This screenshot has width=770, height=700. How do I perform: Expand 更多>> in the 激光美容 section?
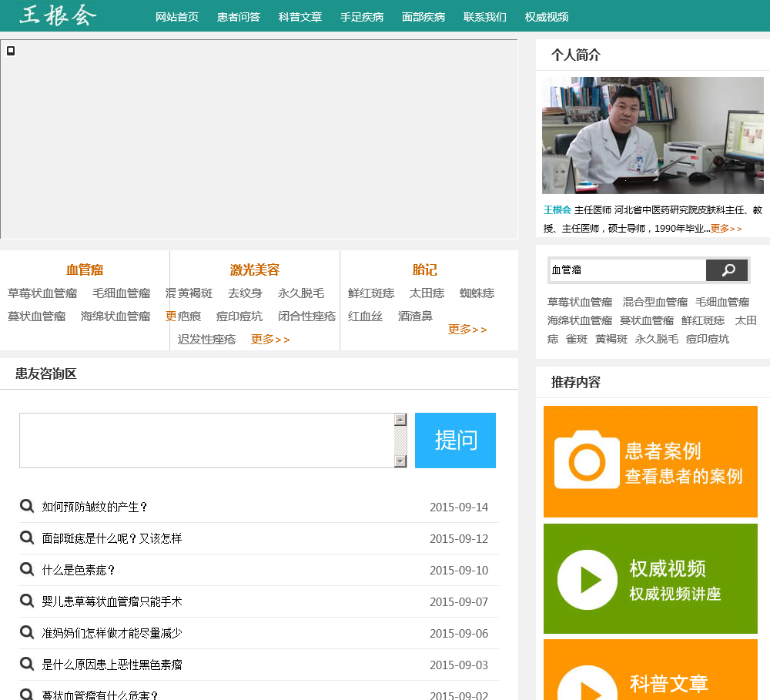click(x=270, y=339)
